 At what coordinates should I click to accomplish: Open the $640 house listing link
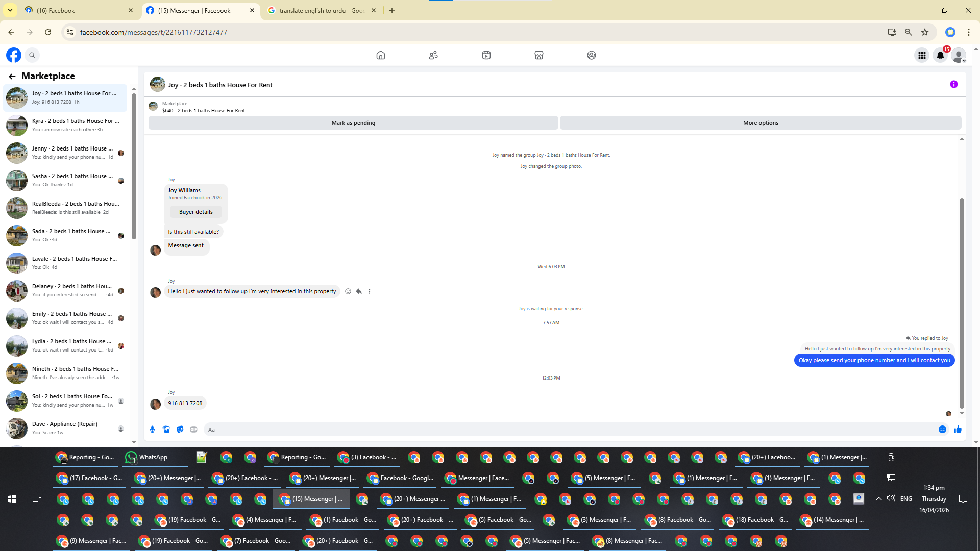pos(204,111)
